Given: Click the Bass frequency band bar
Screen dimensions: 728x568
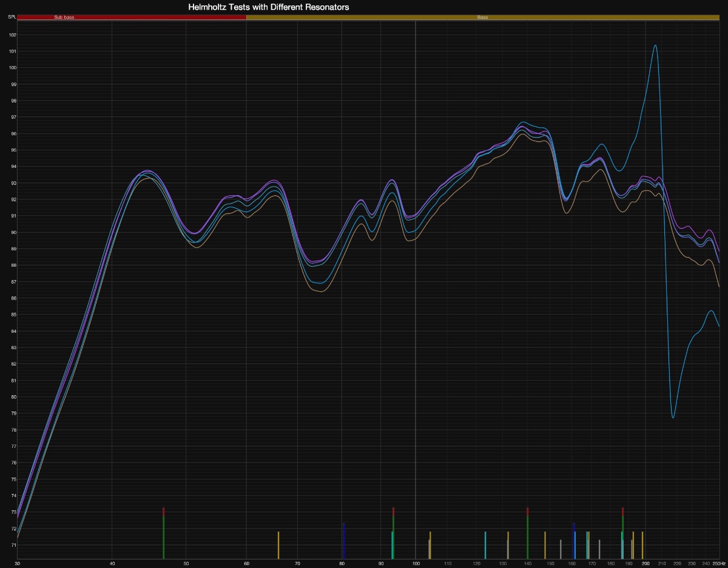Looking at the screenshot, I should 482,18.
